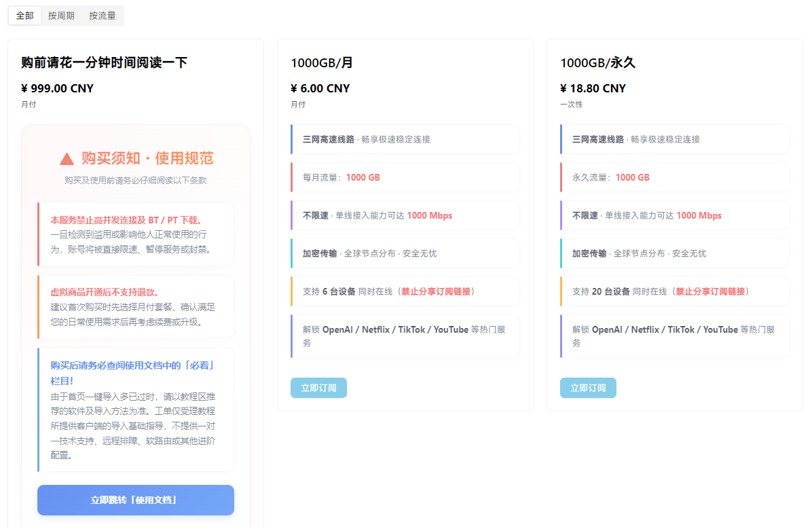Click the 1000GB/月 plan title
This screenshot has height=527, width=812.
[x=322, y=62]
